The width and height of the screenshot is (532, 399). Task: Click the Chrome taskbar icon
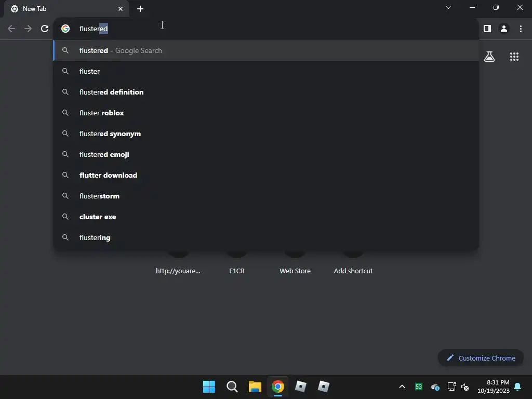coord(277,387)
